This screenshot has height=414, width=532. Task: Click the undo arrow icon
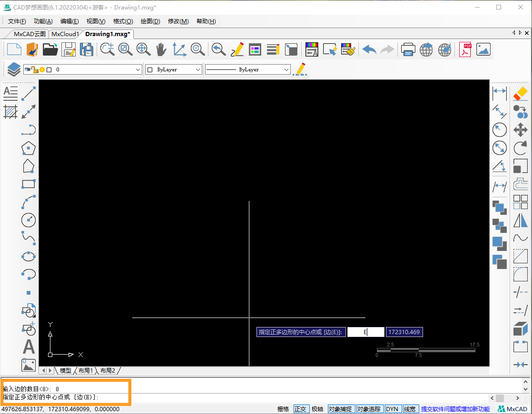point(369,49)
